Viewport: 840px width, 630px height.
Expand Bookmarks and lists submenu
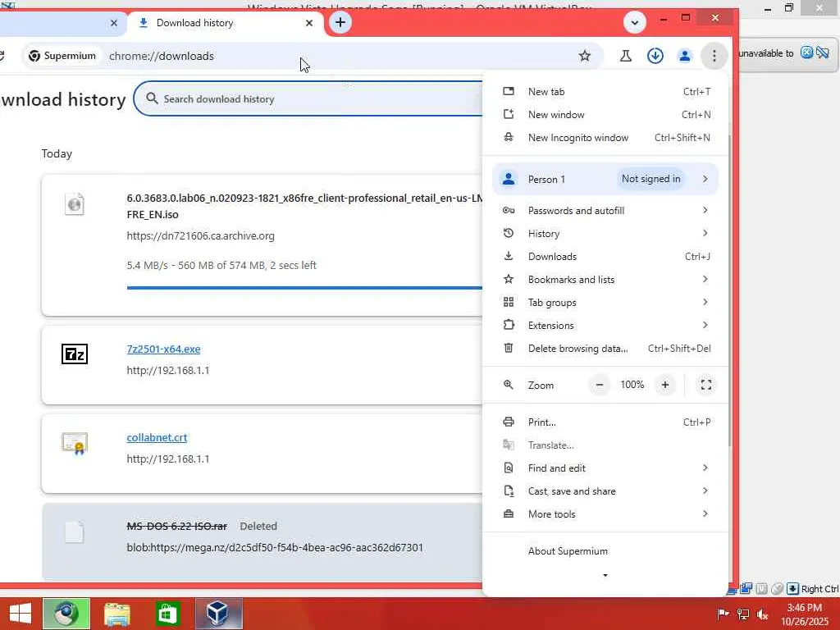[606, 280]
